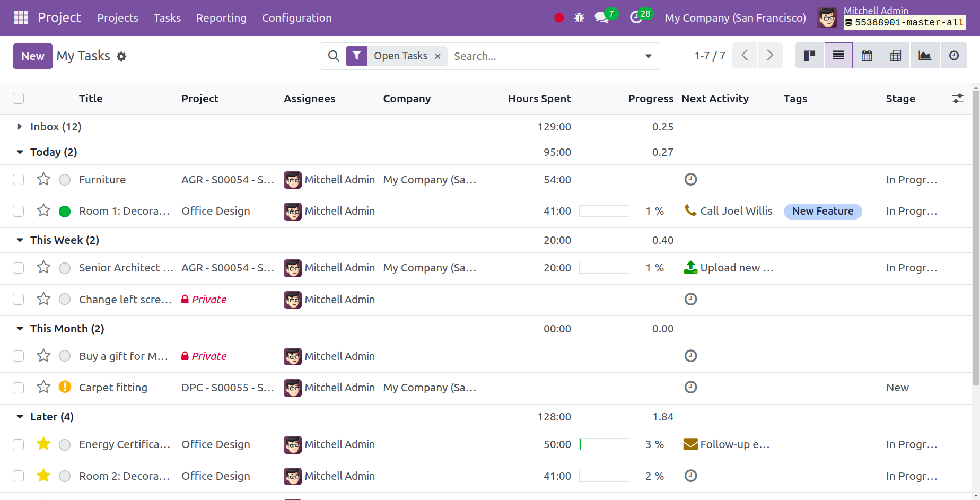Image resolution: width=980 pixels, height=500 pixels.
Task: Click the New Feature tag
Action: pos(822,211)
